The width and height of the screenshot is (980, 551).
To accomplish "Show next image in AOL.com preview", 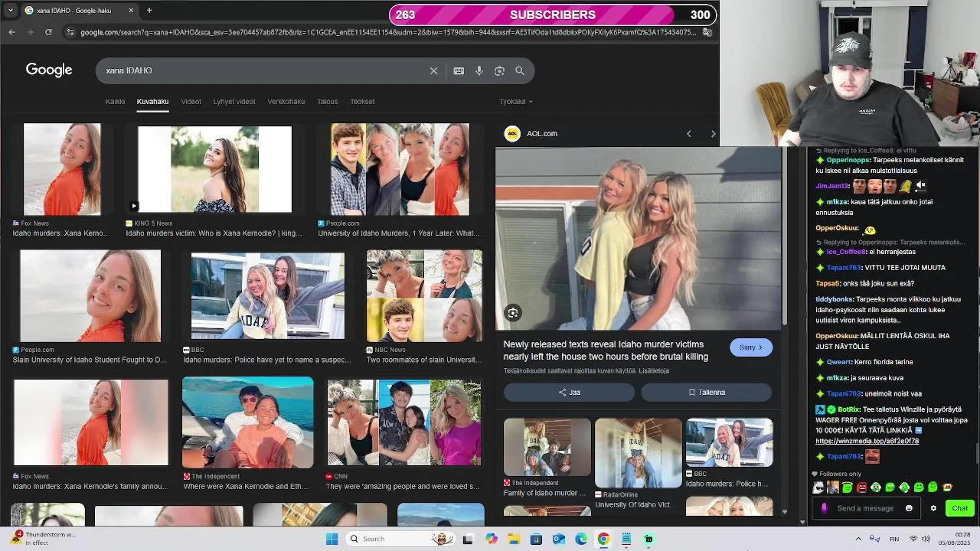I will click(x=713, y=134).
